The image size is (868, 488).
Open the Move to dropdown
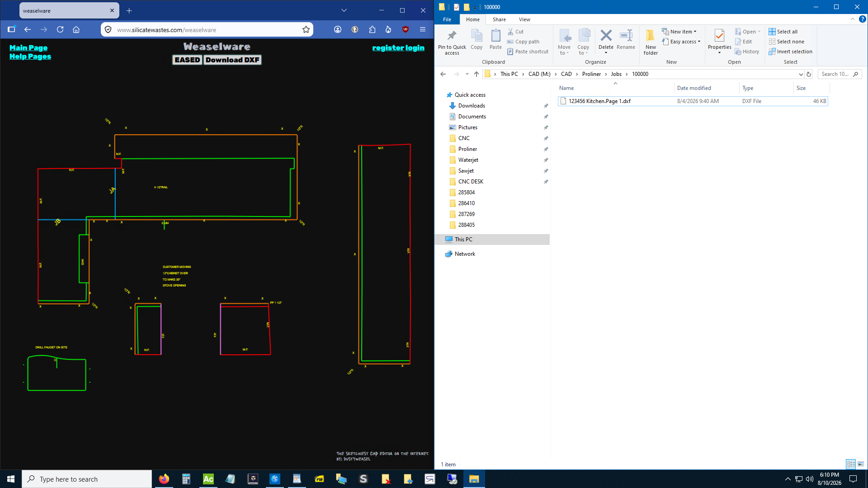pos(564,42)
